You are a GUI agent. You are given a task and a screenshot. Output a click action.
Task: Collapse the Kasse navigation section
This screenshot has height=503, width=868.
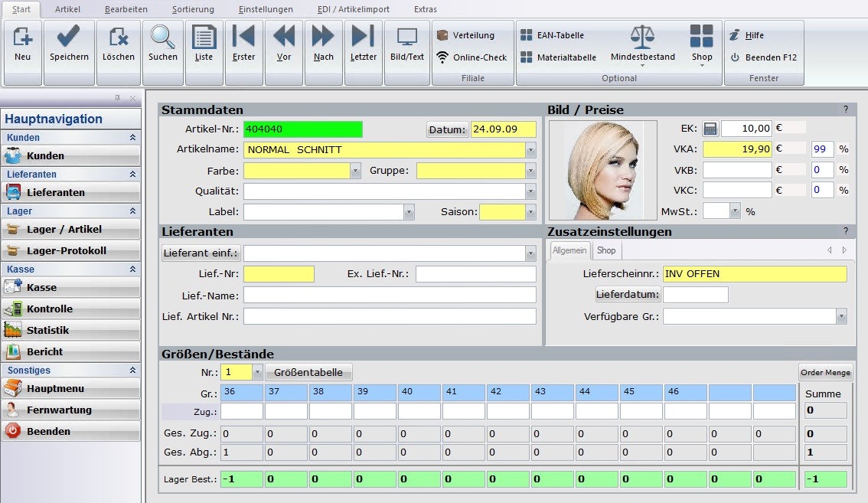coord(133,269)
